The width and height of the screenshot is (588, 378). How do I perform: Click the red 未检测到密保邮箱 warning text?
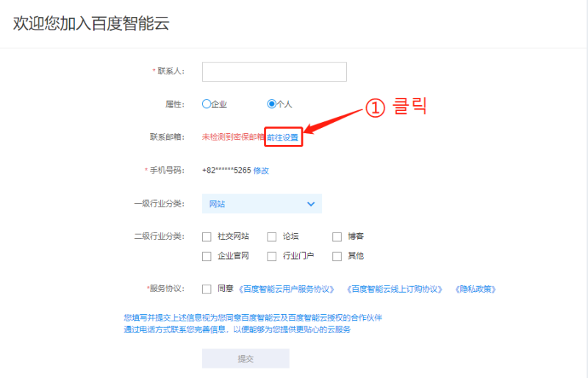tap(233, 137)
